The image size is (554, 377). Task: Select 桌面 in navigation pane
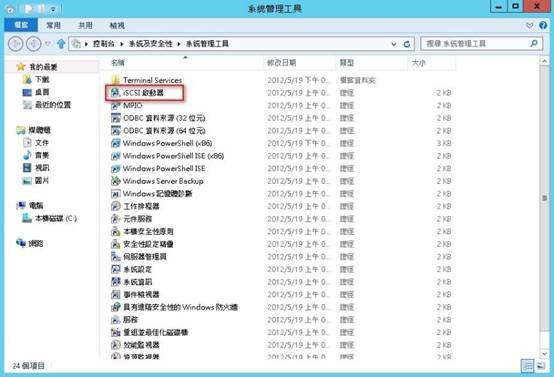[x=42, y=92]
